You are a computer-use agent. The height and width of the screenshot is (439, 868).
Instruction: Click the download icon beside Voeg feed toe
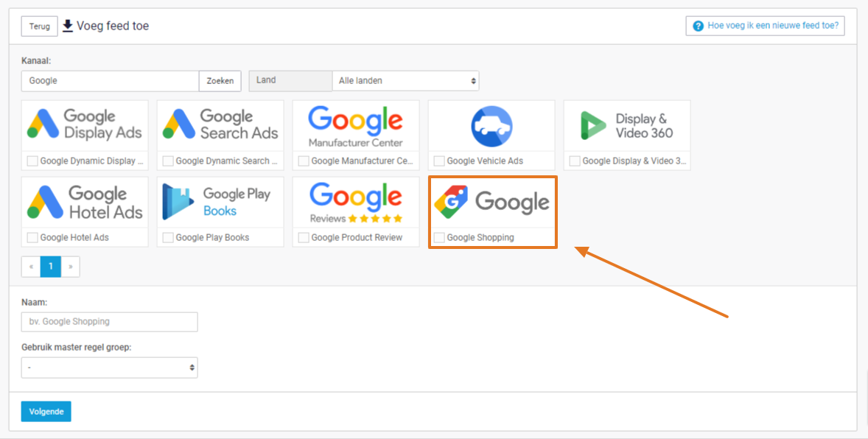coord(68,26)
